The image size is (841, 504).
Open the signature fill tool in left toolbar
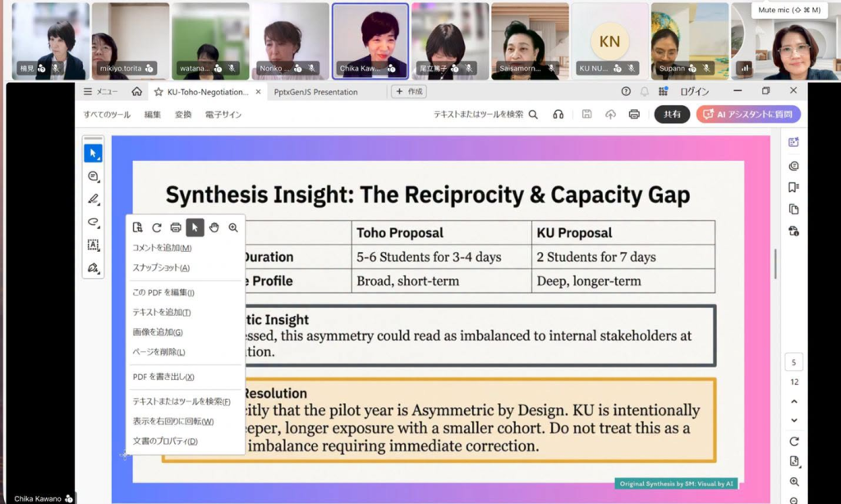pyautogui.click(x=93, y=268)
